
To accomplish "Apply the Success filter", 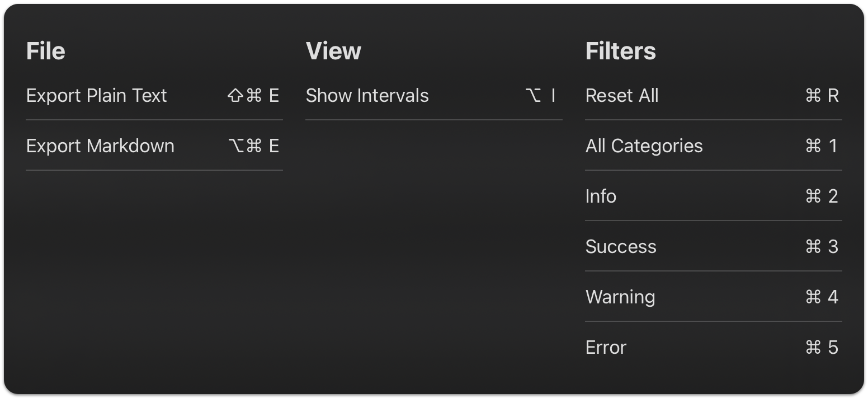I will point(621,247).
